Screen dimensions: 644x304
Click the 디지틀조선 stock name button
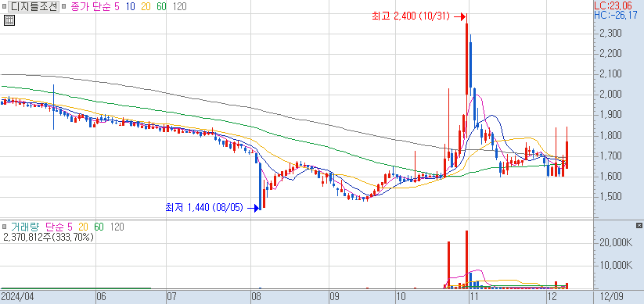(34, 6)
